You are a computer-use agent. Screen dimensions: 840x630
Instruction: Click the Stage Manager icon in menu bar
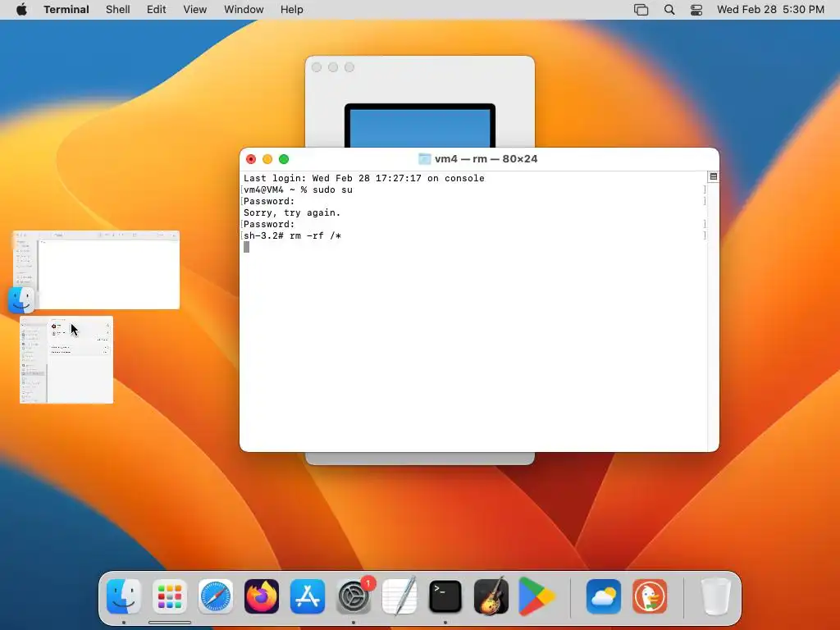coord(641,10)
